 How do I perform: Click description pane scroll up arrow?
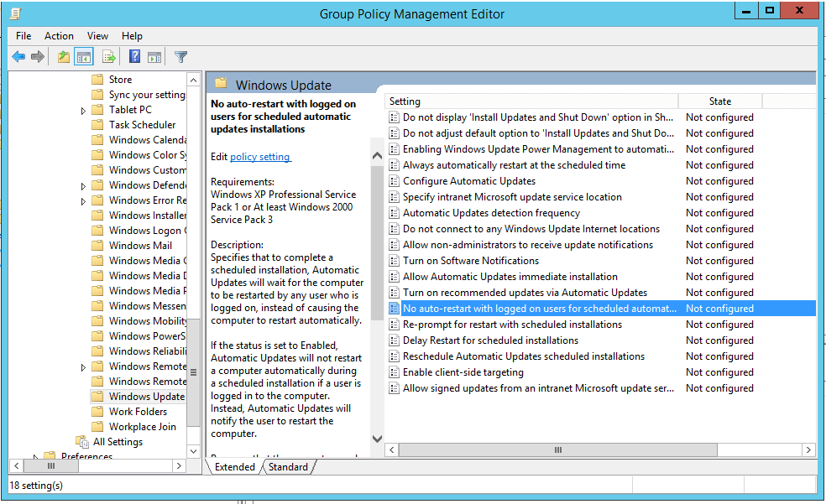pyautogui.click(x=377, y=156)
